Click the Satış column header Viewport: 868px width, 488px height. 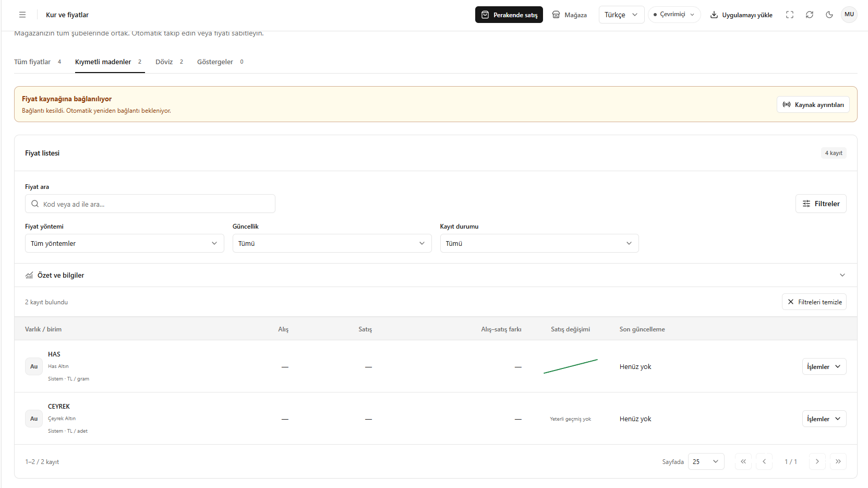(x=365, y=329)
